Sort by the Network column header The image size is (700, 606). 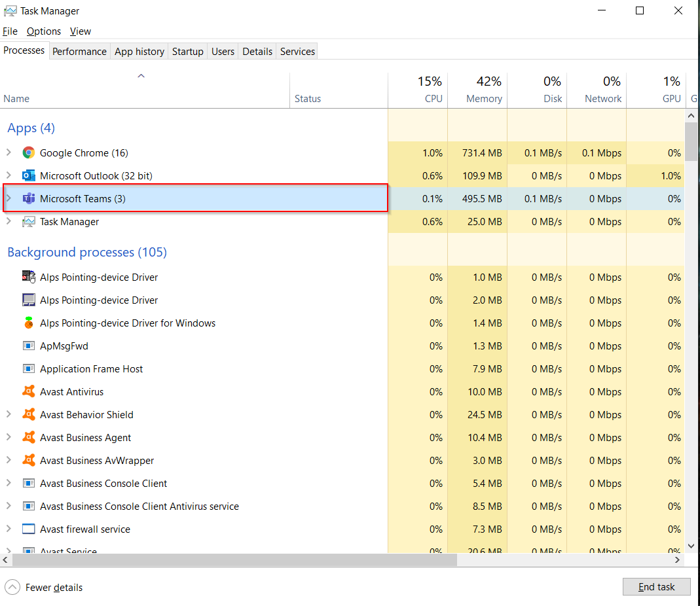click(597, 90)
